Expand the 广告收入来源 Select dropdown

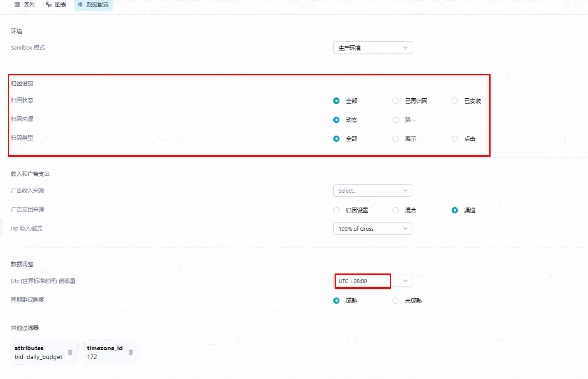372,191
